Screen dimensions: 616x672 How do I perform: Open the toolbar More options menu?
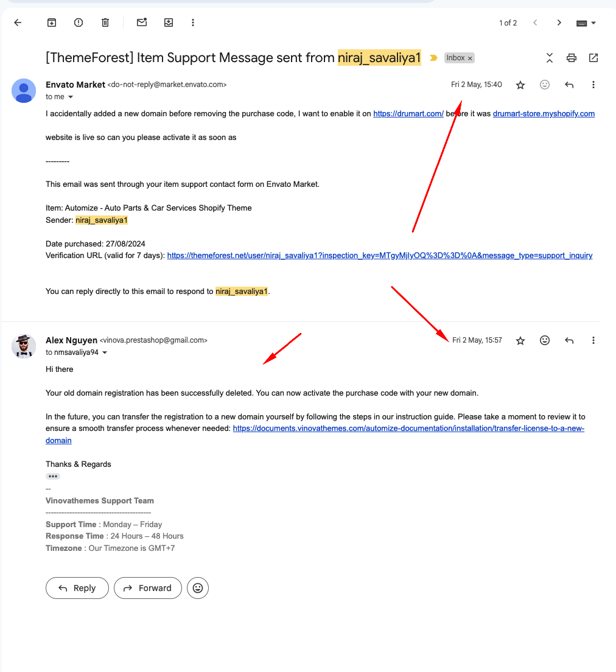(x=193, y=23)
